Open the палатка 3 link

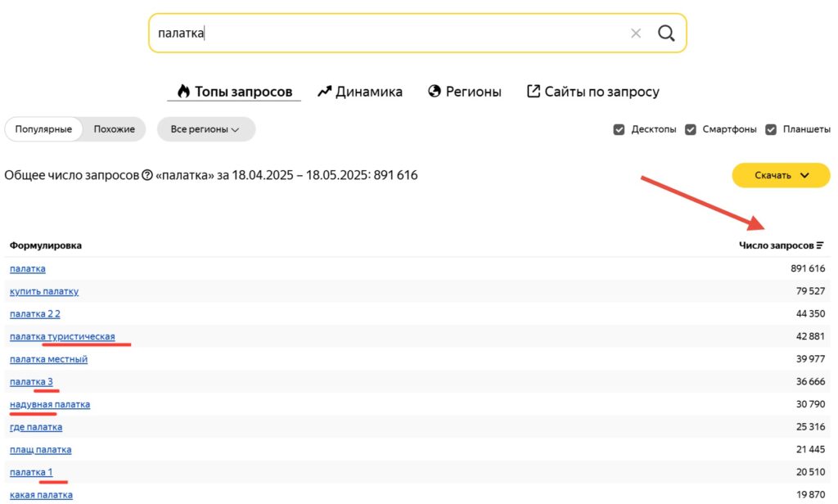[31, 381]
